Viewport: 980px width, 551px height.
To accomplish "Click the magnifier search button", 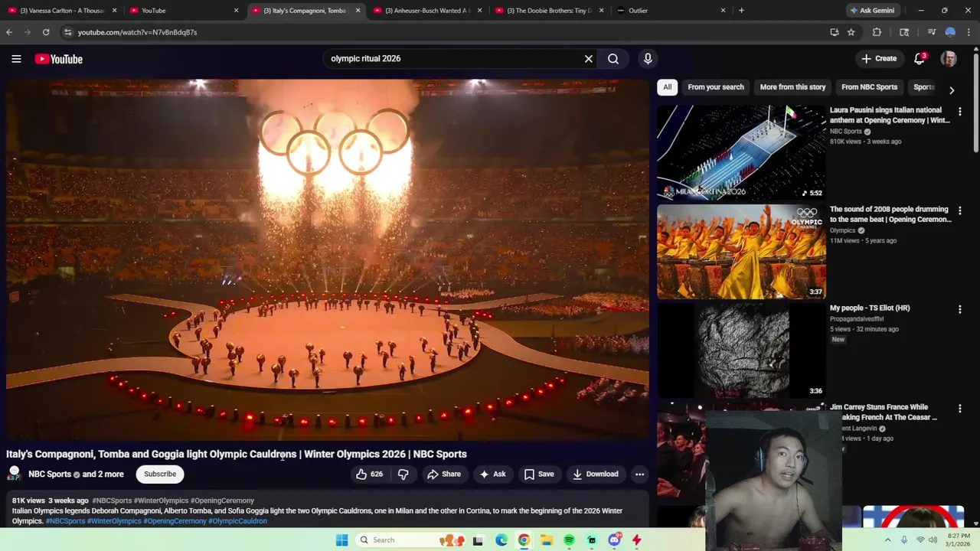I will coord(613,58).
